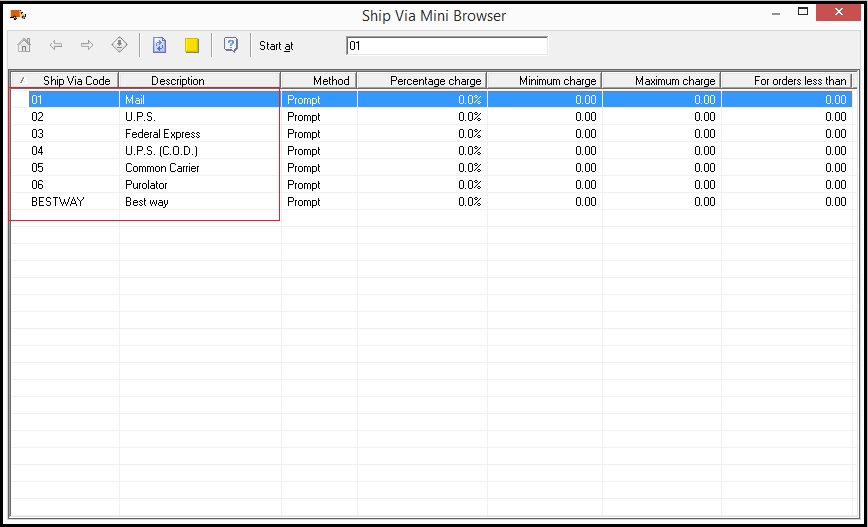Click the For orders less than header

coord(786,80)
